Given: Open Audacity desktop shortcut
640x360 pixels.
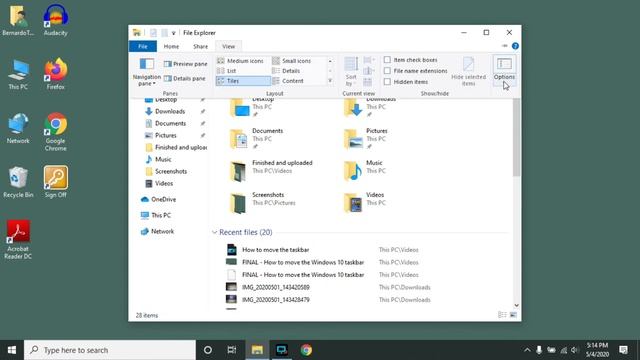Looking at the screenshot, I should pyautogui.click(x=56, y=20).
